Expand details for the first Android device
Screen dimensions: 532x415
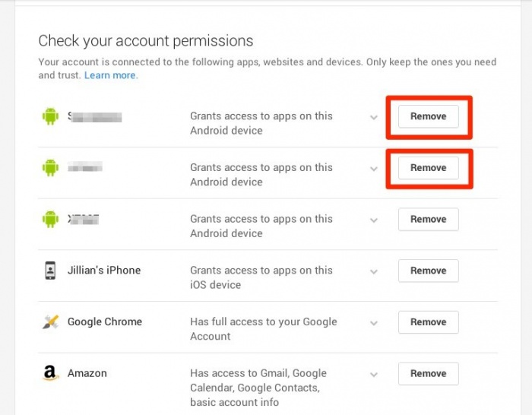[373, 117]
